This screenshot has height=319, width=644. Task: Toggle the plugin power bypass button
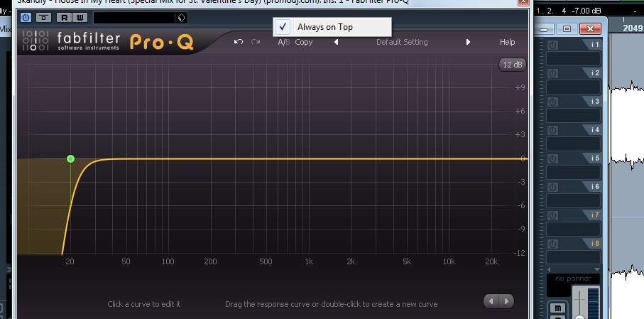26,18
